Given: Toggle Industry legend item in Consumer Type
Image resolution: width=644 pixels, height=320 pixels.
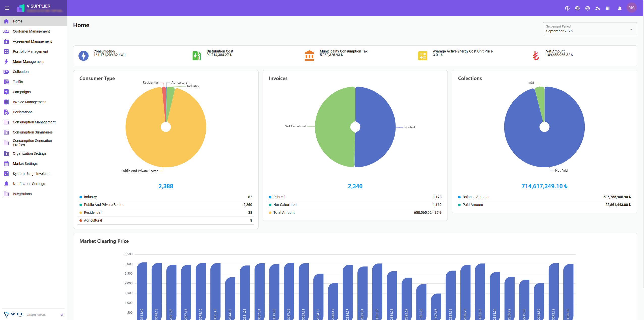Looking at the screenshot, I should [90, 197].
